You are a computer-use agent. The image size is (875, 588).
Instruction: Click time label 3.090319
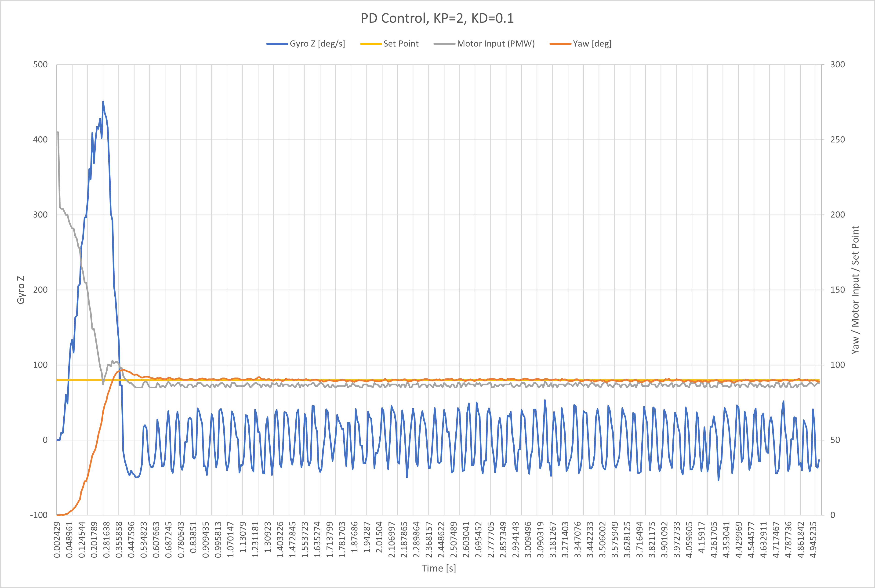pyautogui.click(x=540, y=540)
